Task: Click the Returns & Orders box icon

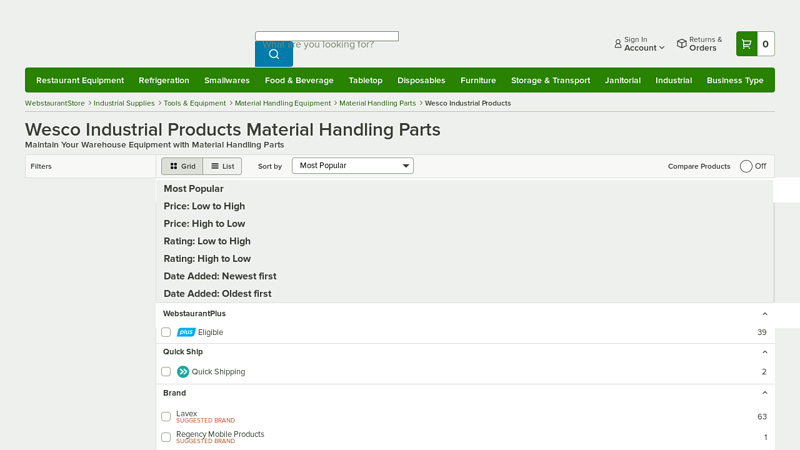Action: 682,44
